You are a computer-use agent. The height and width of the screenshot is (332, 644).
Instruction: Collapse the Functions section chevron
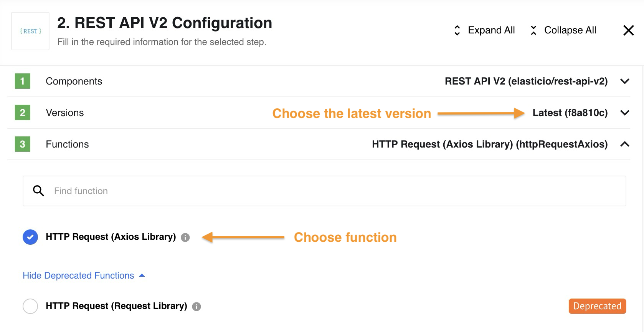625,144
